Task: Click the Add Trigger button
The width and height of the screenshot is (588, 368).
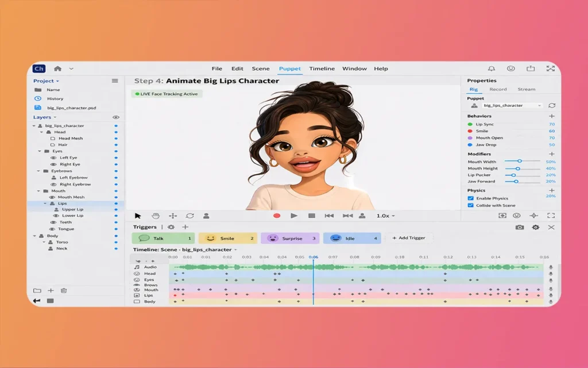Action: [409, 238]
